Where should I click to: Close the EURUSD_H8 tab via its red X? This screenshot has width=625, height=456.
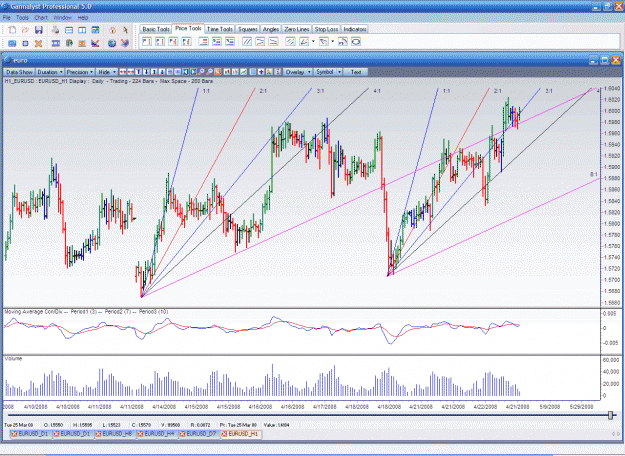point(99,434)
